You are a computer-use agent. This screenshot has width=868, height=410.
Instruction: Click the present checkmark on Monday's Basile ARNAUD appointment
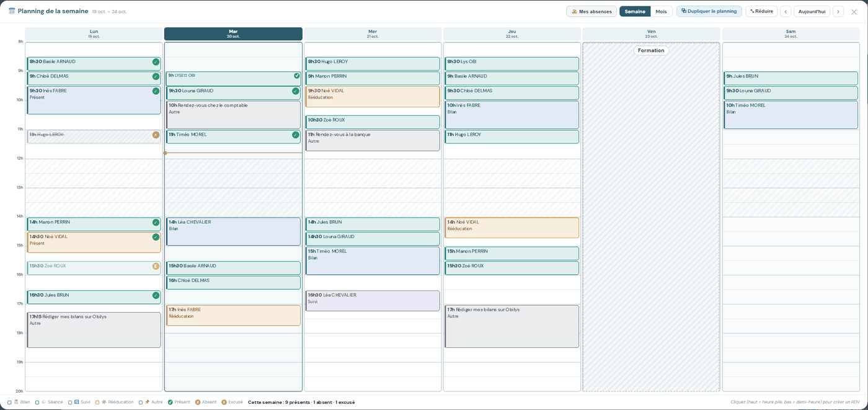pyautogui.click(x=156, y=62)
